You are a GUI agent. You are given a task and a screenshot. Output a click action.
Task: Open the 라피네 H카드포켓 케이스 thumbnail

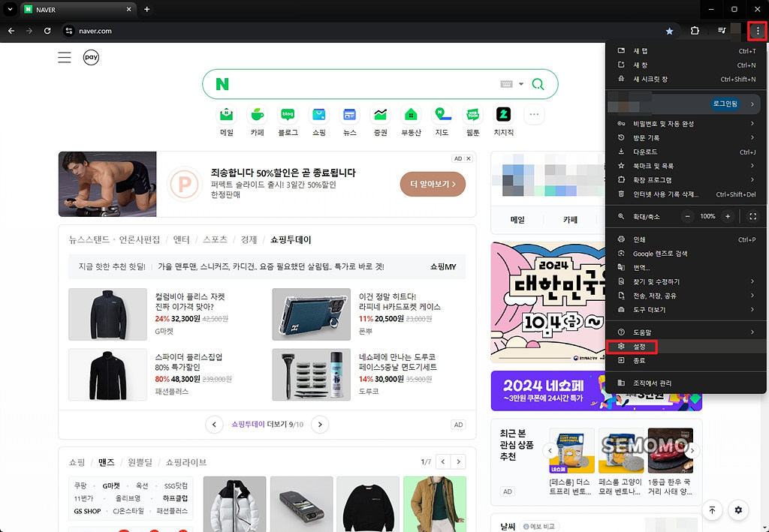pyautogui.click(x=311, y=314)
